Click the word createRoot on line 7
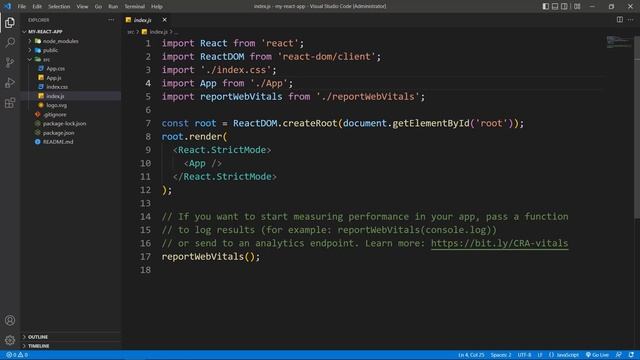The image size is (640, 360). [x=310, y=123]
